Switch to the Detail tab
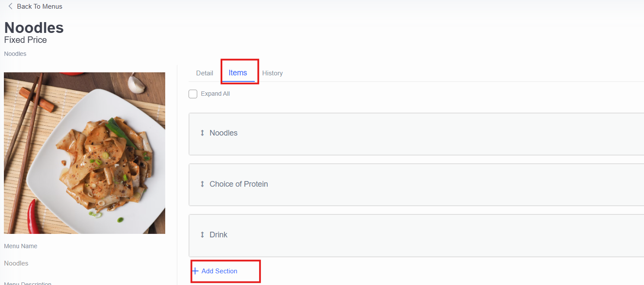This screenshot has width=644, height=285. [205, 73]
